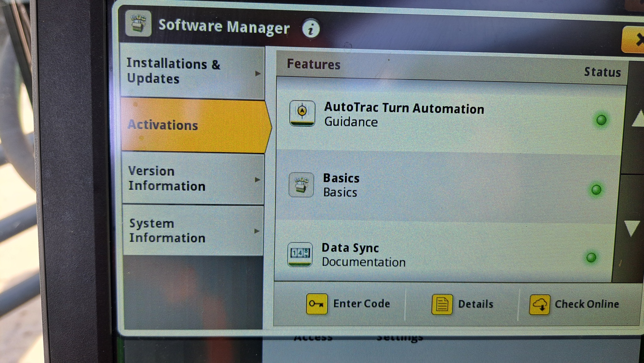Select the AutoTrac Turn Automation feature name
Image resolution: width=644 pixels, height=363 pixels.
(404, 108)
